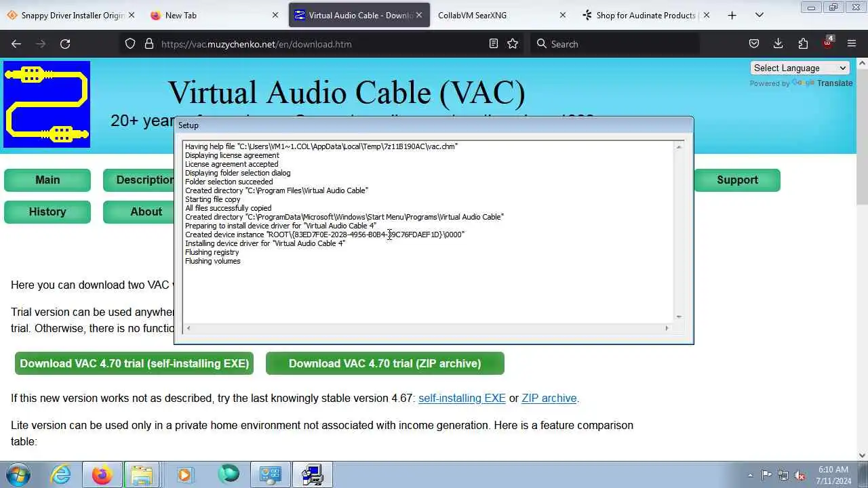This screenshot has height=488, width=868.
Task: Click the browser page scrollbar thumb
Action: pos(862,136)
